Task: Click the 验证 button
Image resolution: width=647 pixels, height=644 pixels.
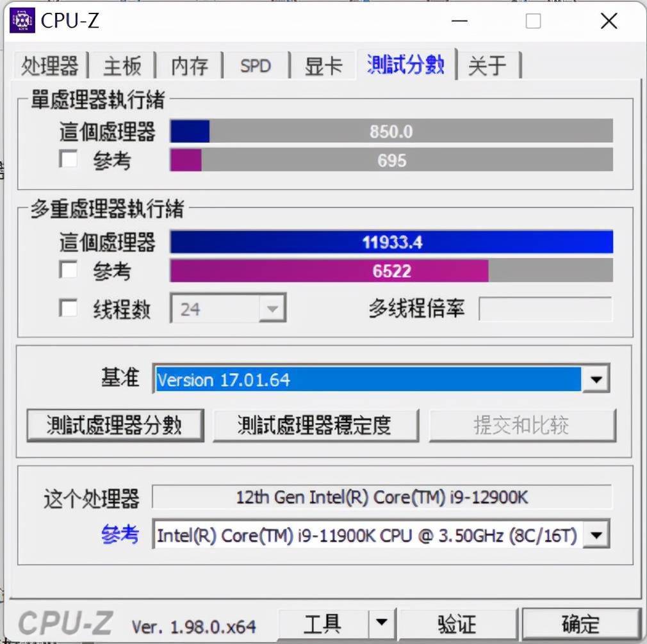Action: click(x=457, y=623)
